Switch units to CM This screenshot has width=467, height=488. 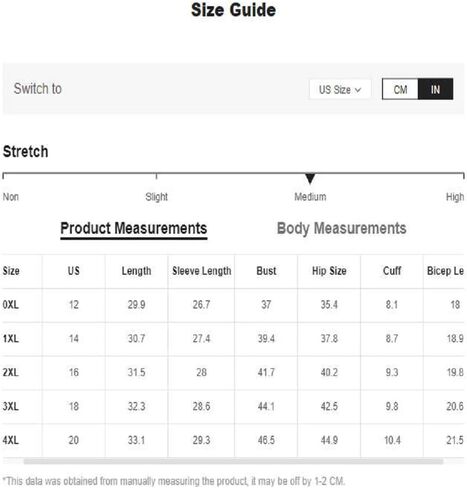[400, 89]
